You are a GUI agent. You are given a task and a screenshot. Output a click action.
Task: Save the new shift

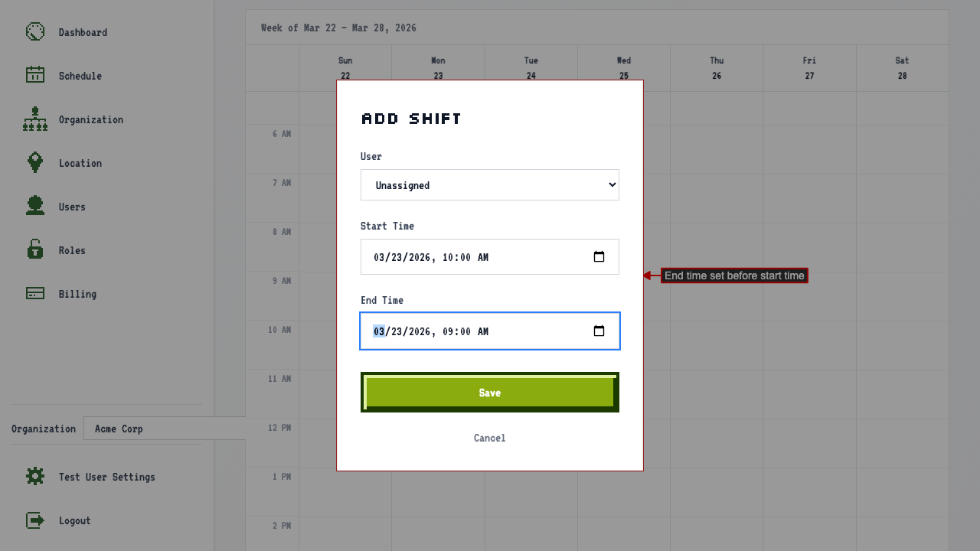tap(490, 393)
